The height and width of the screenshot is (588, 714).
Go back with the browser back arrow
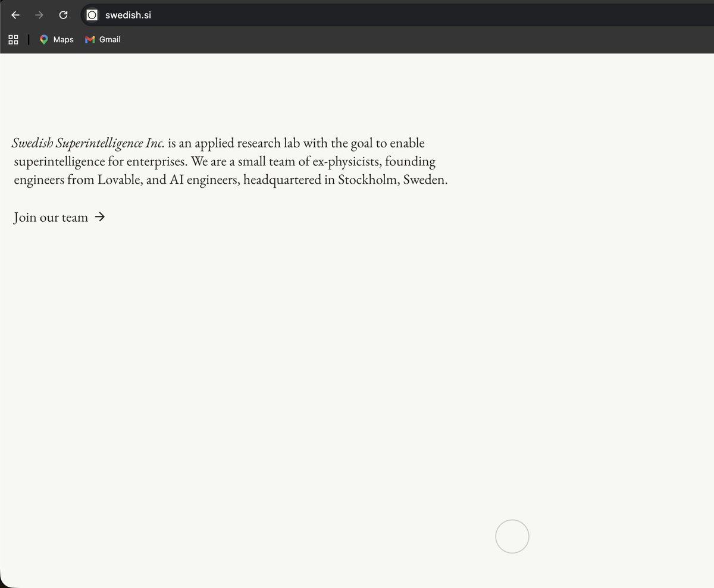[16, 15]
